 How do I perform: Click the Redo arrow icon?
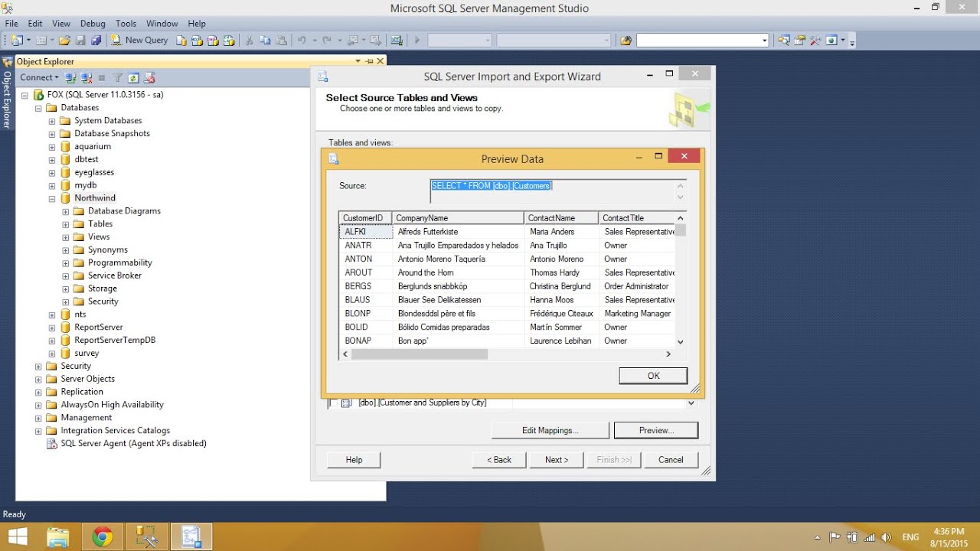327,40
